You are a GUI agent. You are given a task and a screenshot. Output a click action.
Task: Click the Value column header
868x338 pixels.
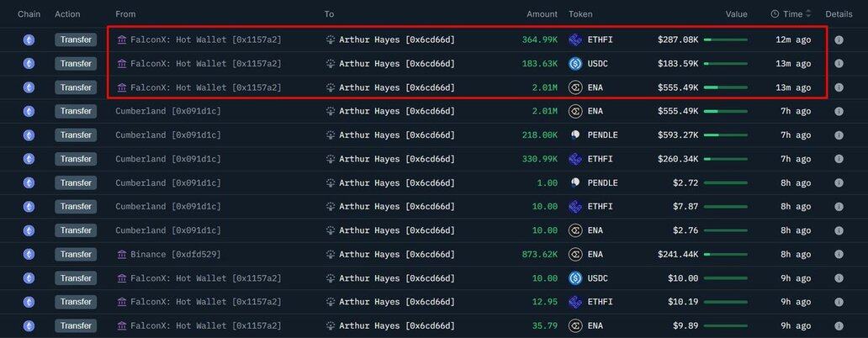[x=736, y=14]
